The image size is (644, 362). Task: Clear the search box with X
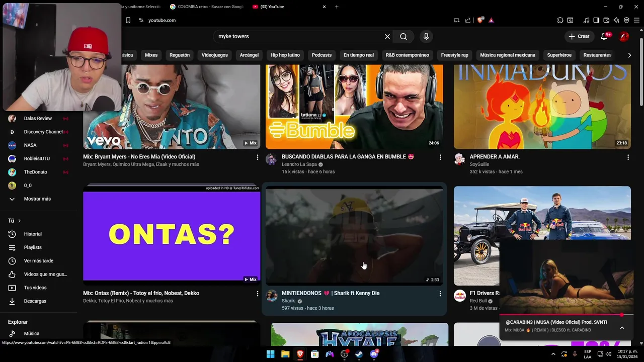coord(387,36)
